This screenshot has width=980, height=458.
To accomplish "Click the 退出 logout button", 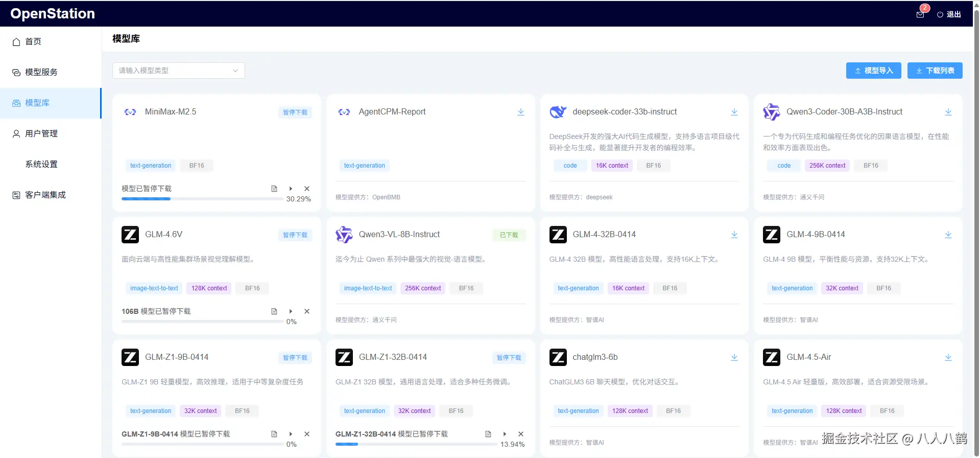I will tap(949, 14).
